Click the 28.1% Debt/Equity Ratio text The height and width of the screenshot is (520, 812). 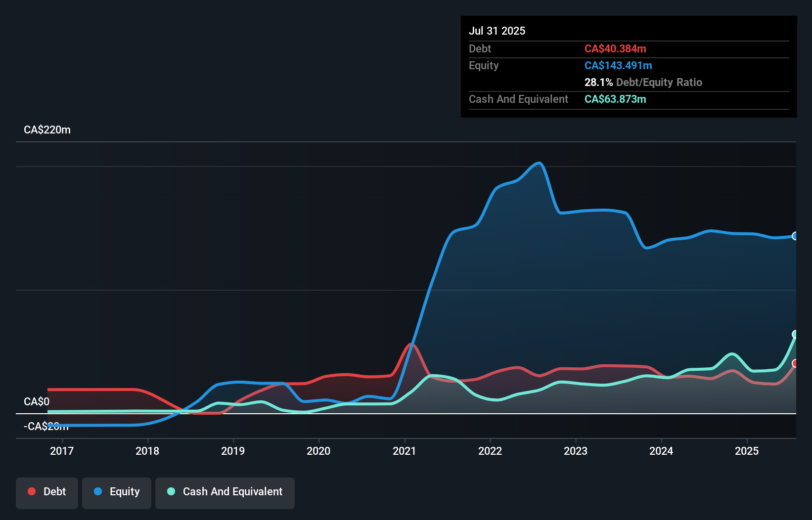coord(643,82)
